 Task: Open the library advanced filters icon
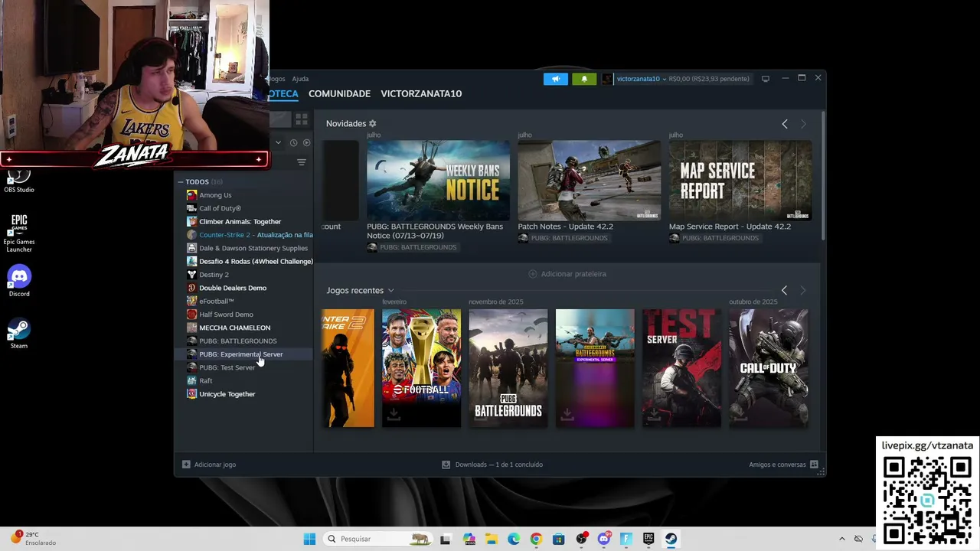[x=302, y=162]
